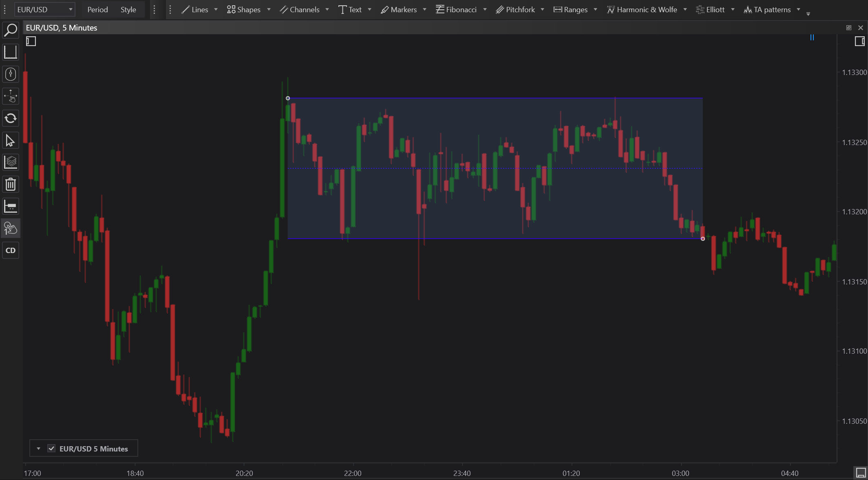This screenshot has width=868, height=480.
Task: Expand the Fibonacci tools dropdown arrow
Action: click(485, 9)
